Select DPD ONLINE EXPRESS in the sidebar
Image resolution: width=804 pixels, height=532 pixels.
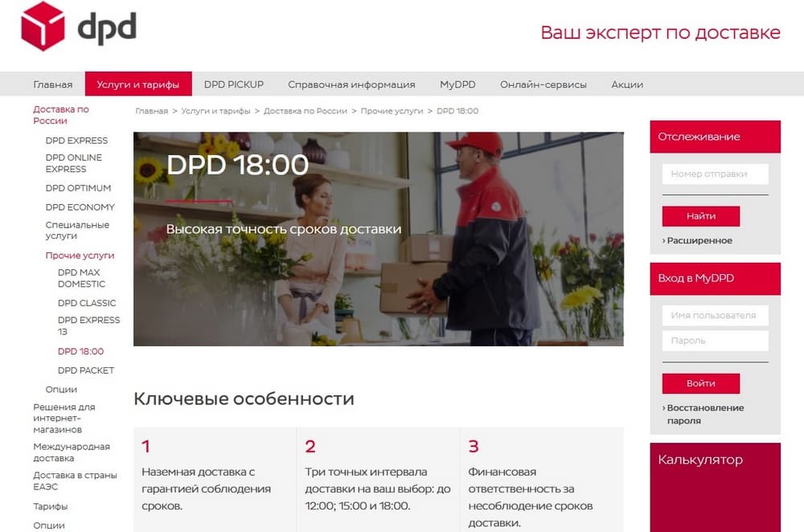tap(74, 163)
